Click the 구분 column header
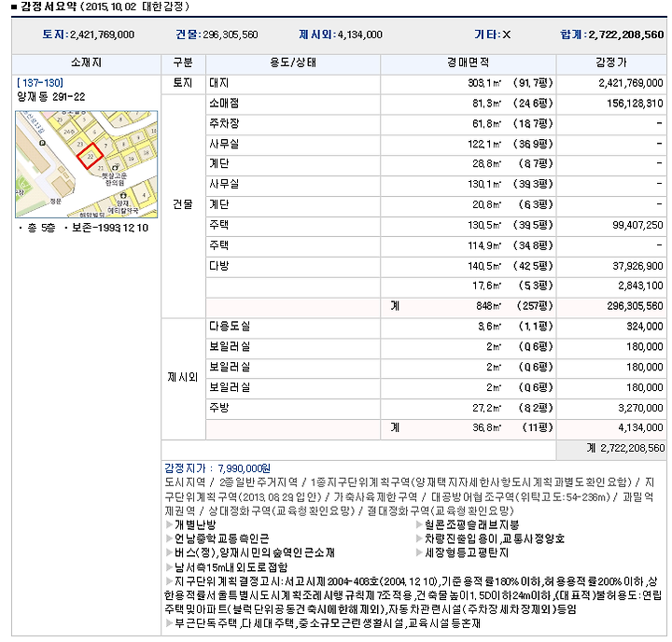 [183, 63]
